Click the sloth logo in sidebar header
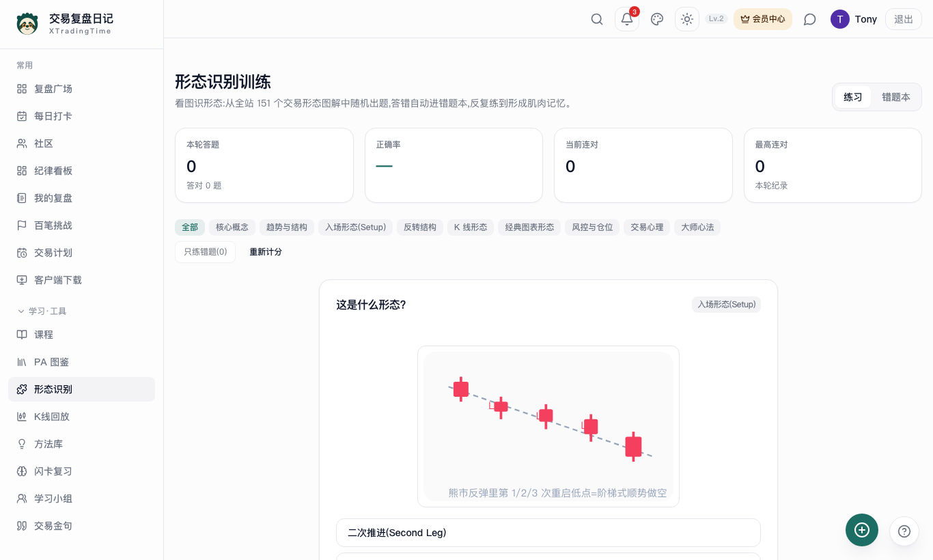The image size is (933, 560). tap(27, 24)
